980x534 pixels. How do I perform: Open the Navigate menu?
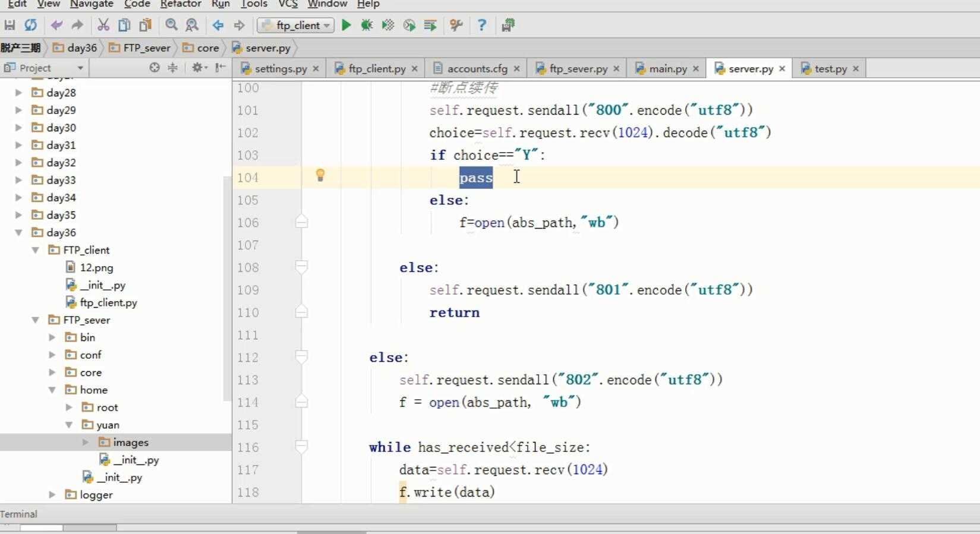(x=92, y=4)
